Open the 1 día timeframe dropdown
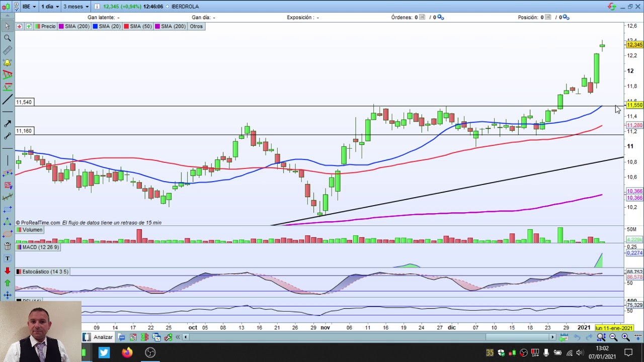 [x=49, y=7]
